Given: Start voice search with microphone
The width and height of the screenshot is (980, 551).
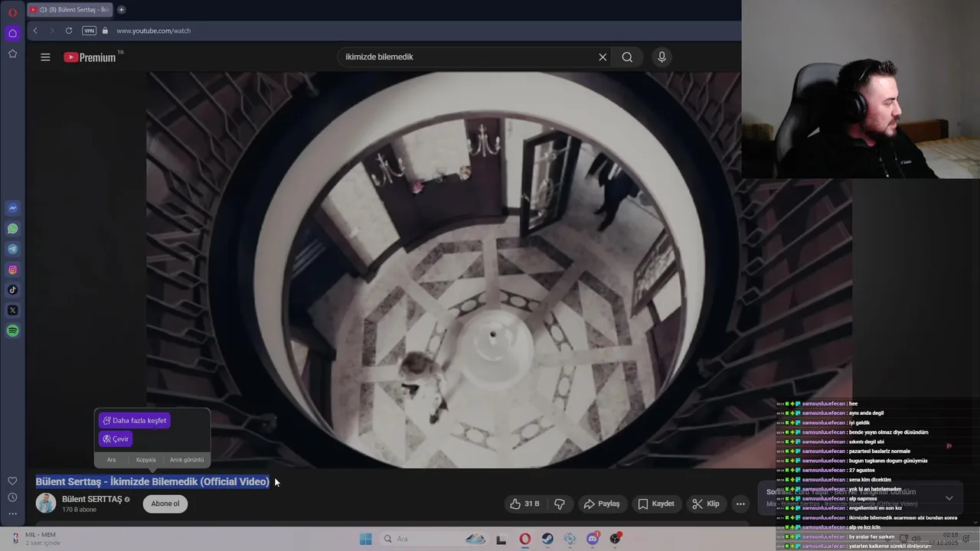Looking at the screenshot, I should (x=662, y=57).
